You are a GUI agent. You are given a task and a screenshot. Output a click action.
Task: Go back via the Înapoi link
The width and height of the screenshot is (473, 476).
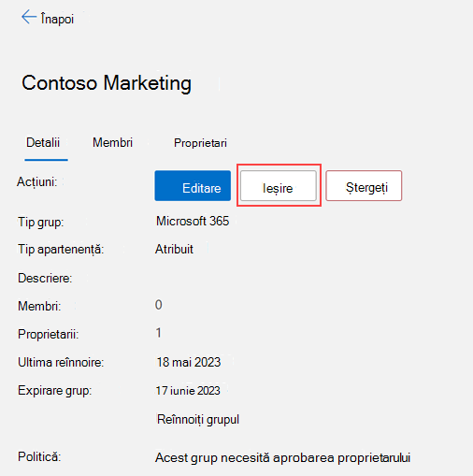pyautogui.click(x=57, y=19)
